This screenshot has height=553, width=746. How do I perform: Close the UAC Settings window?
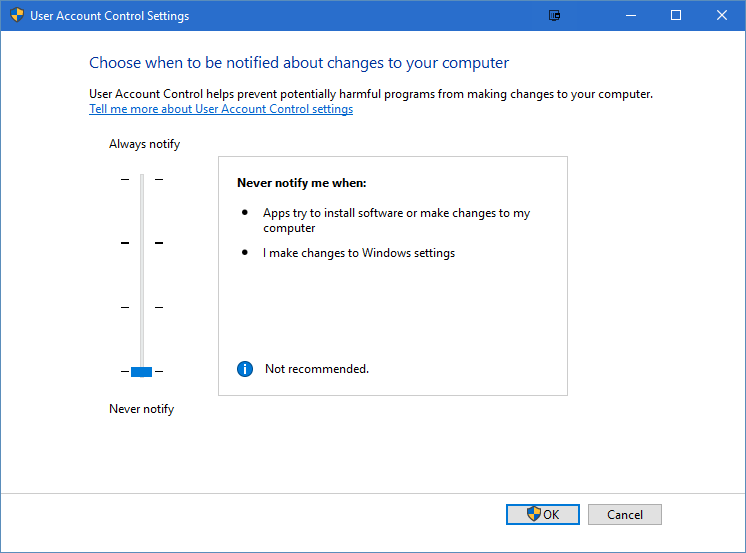[x=722, y=16]
